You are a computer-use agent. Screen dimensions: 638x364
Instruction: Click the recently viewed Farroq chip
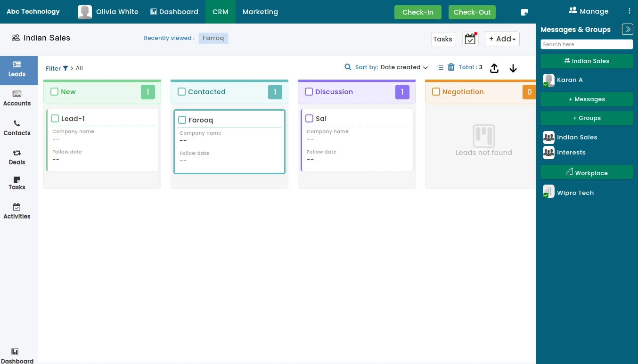point(213,38)
